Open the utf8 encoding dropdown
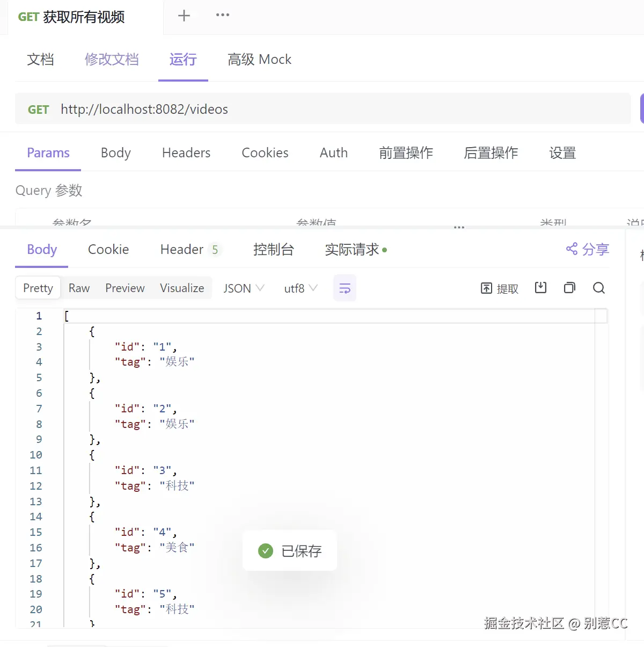 299,288
